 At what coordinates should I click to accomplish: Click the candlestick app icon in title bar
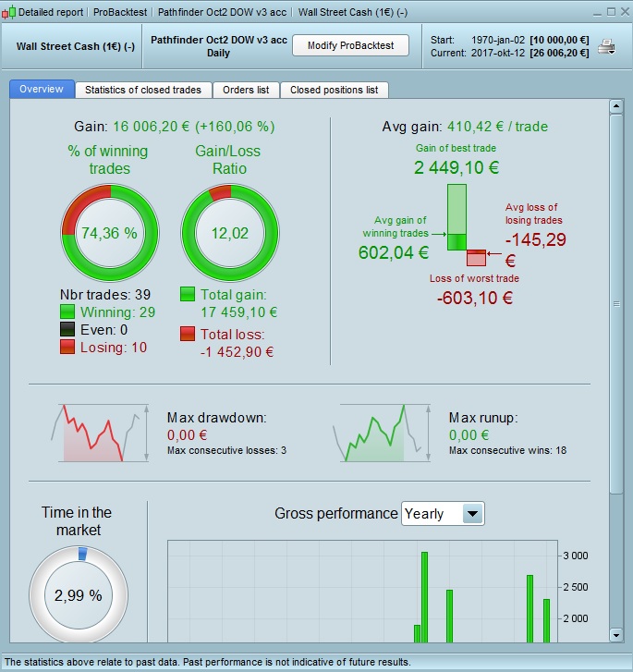pos(9,12)
